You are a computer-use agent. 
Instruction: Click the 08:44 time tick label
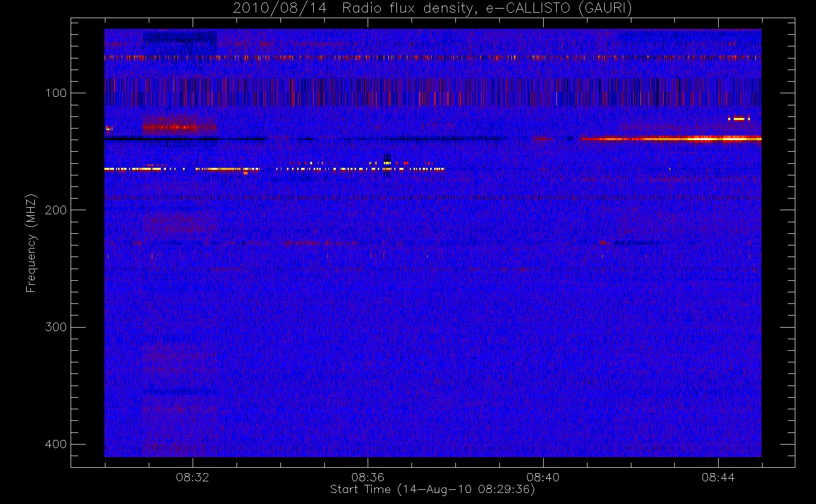[x=718, y=477]
